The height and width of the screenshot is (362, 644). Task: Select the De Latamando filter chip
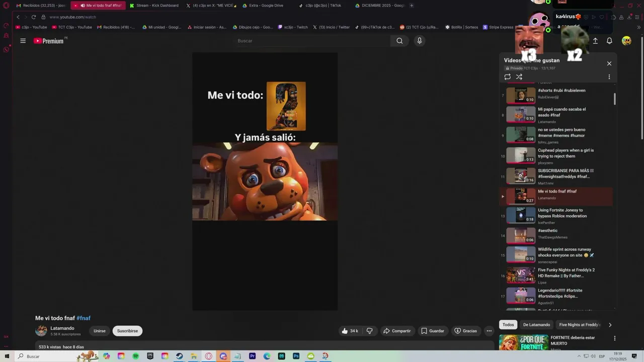pos(536,325)
